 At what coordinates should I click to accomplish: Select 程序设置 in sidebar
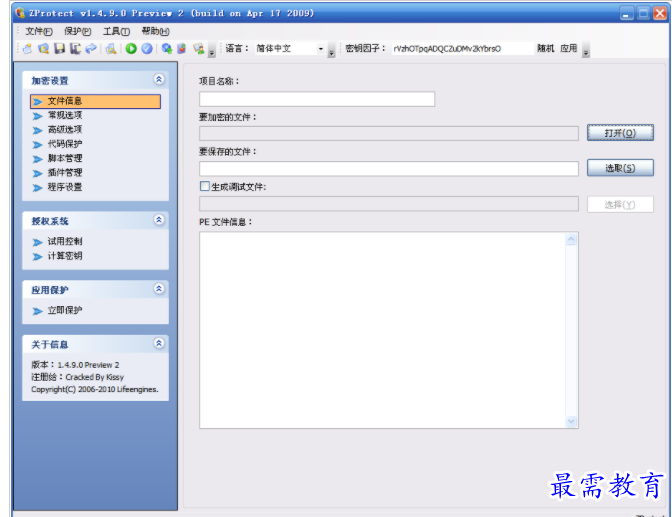[x=65, y=187]
